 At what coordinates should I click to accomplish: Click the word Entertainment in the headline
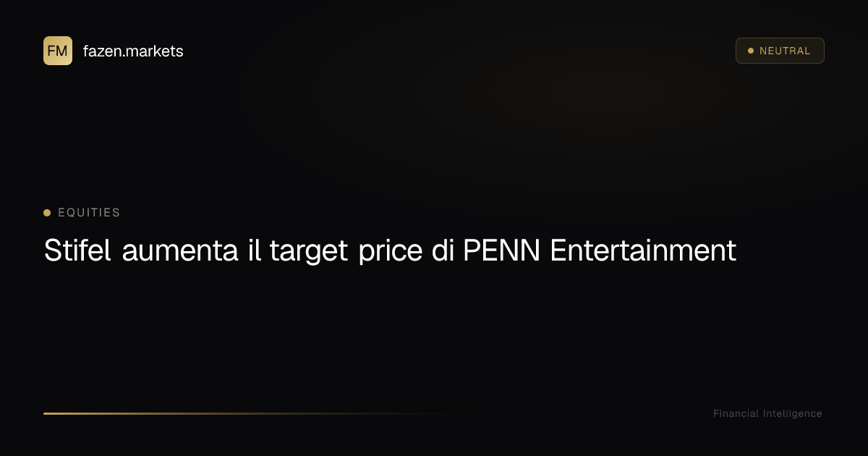[x=643, y=251]
